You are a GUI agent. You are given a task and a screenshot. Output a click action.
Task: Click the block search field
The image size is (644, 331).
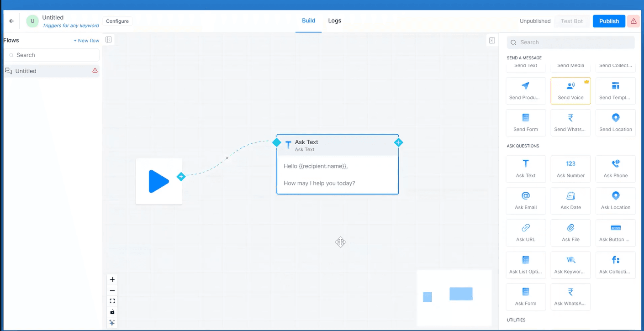pos(571,42)
